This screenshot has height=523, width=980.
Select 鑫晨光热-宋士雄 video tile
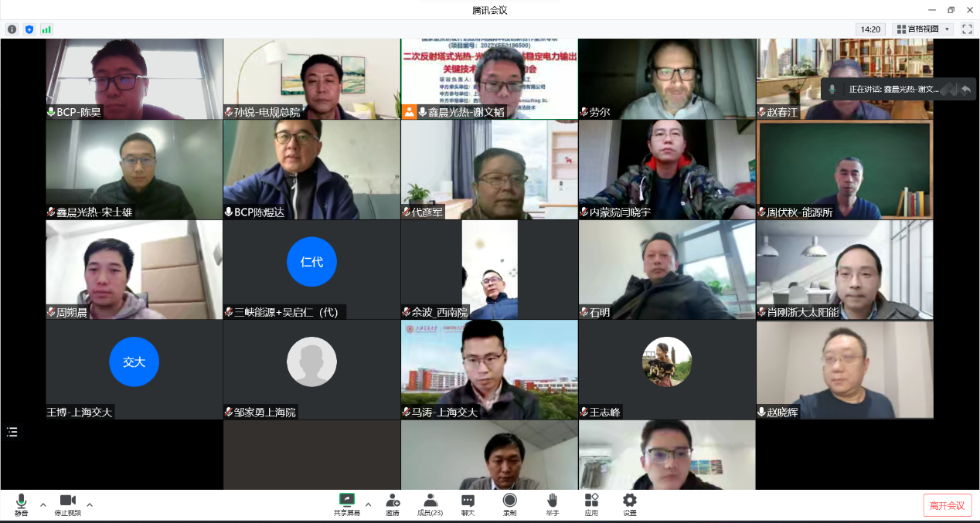click(134, 169)
